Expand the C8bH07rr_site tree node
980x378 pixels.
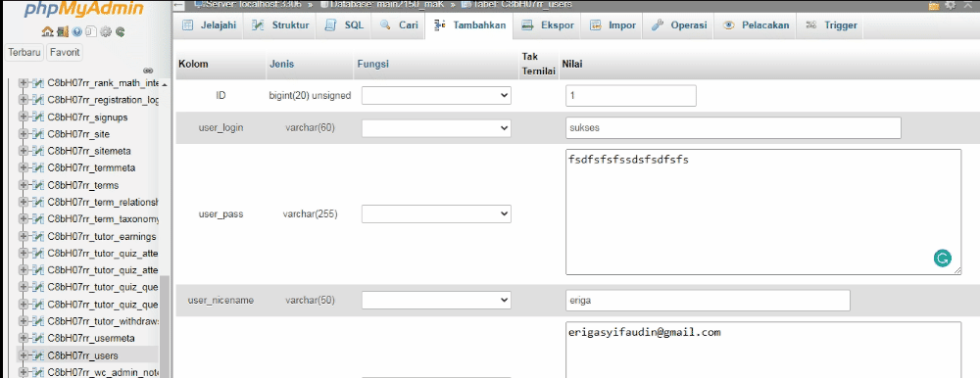click(24, 134)
